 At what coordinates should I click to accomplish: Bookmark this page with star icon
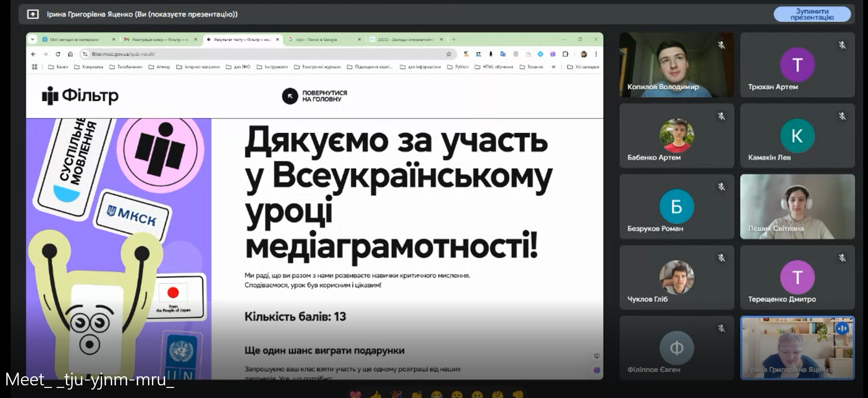point(449,54)
